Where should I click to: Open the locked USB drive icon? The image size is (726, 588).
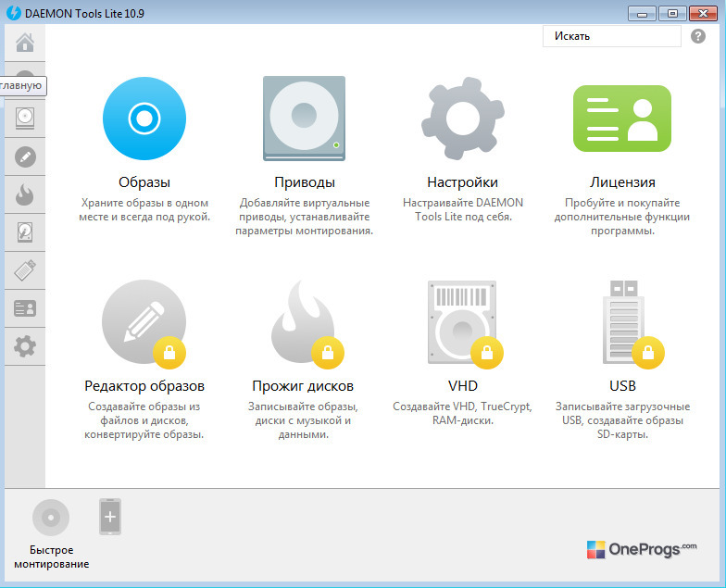tap(625, 322)
